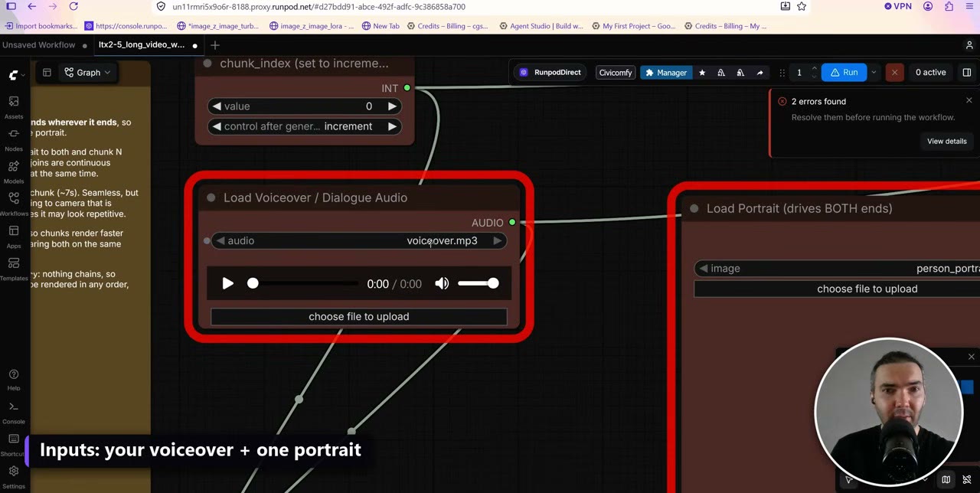Screen dimensions: 980x493
Task: Collapse the chunk_index node toggle dot
Action: point(207,64)
